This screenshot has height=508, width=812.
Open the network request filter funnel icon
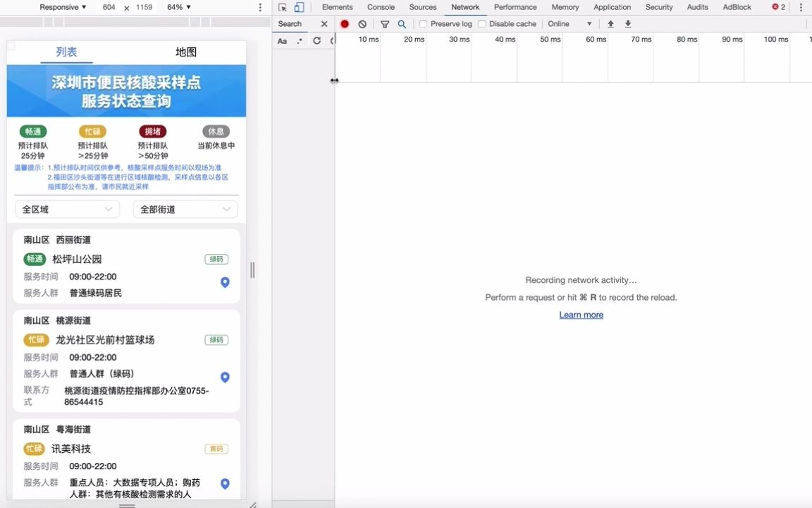tap(384, 23)
